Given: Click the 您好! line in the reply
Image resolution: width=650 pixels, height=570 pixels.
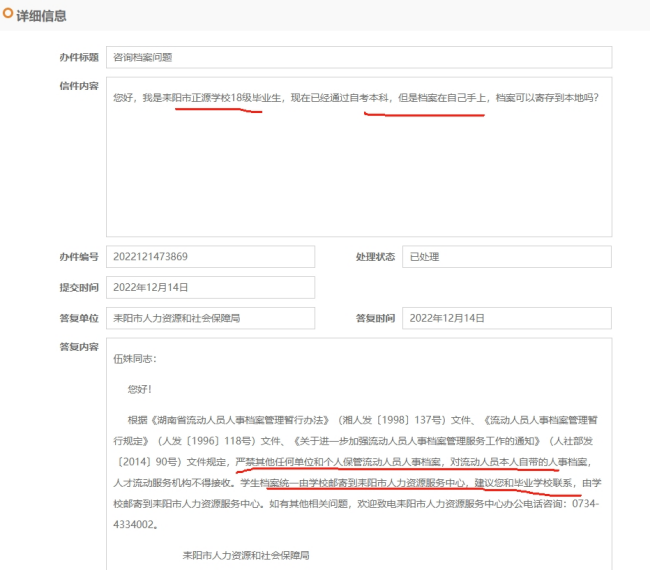Looking at the screenshot, I should [x=140, y=389].
